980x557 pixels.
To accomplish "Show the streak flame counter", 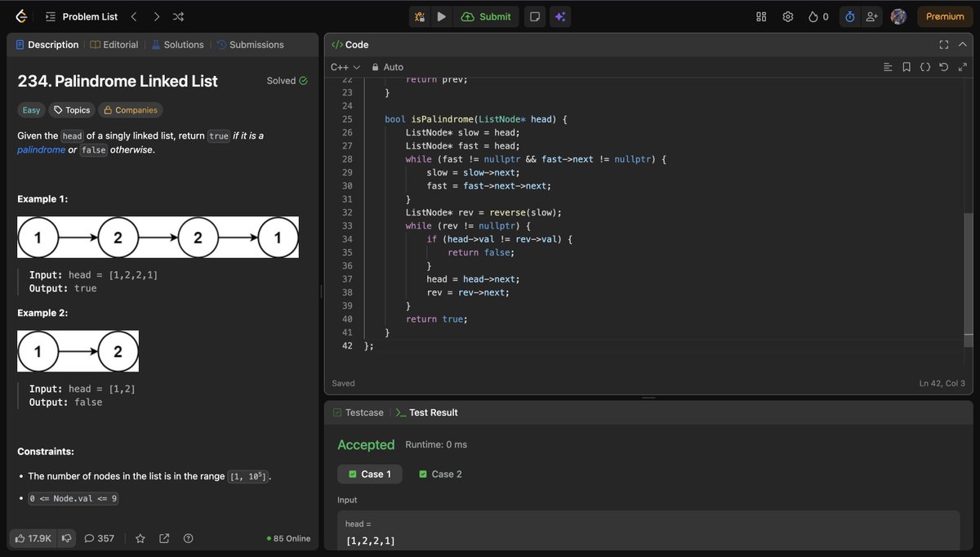I will tap(818, 16).
